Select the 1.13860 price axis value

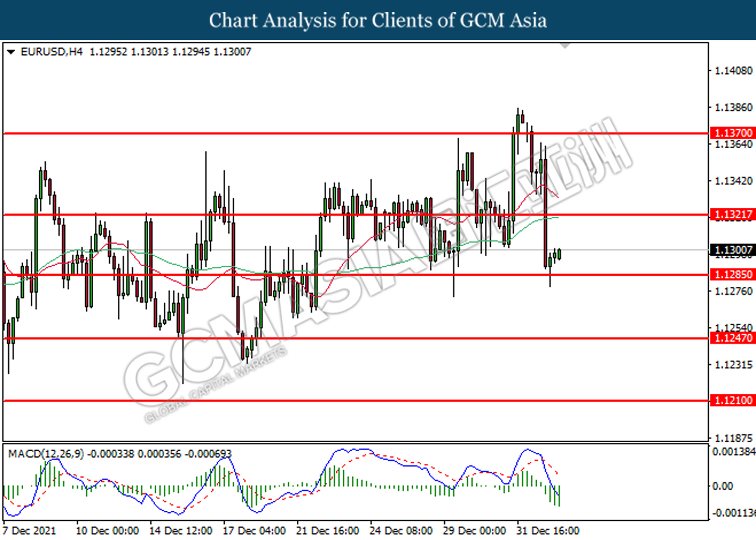(x=734, y=108)
